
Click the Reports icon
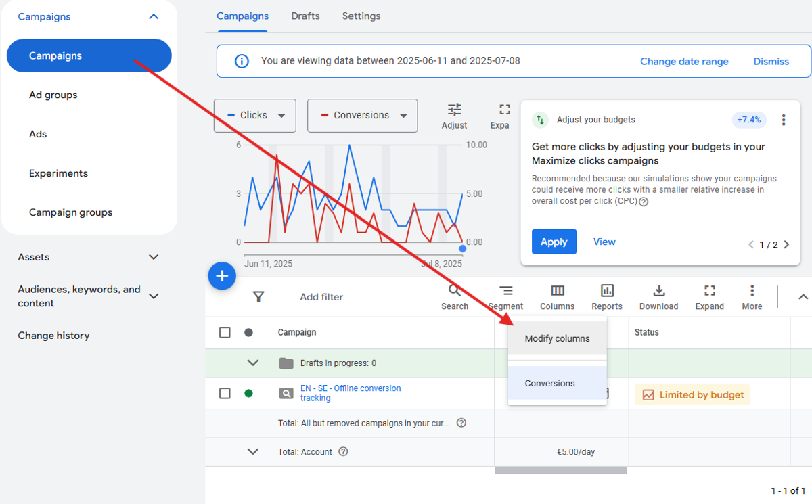(606, 292)
